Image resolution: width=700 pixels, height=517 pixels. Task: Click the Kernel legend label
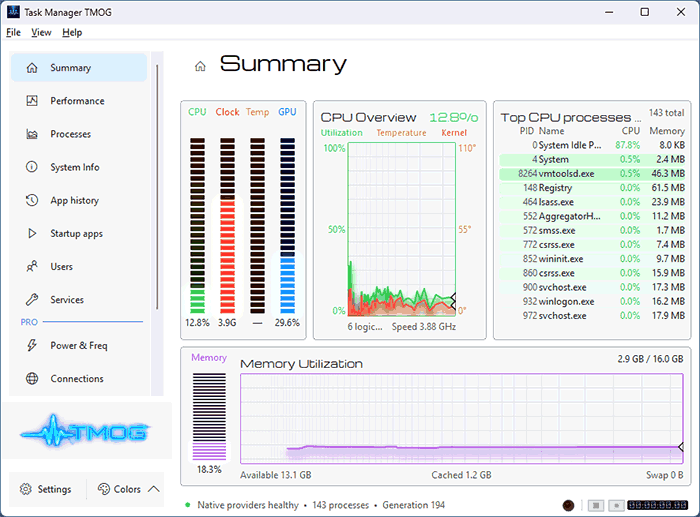coord(454,133)
